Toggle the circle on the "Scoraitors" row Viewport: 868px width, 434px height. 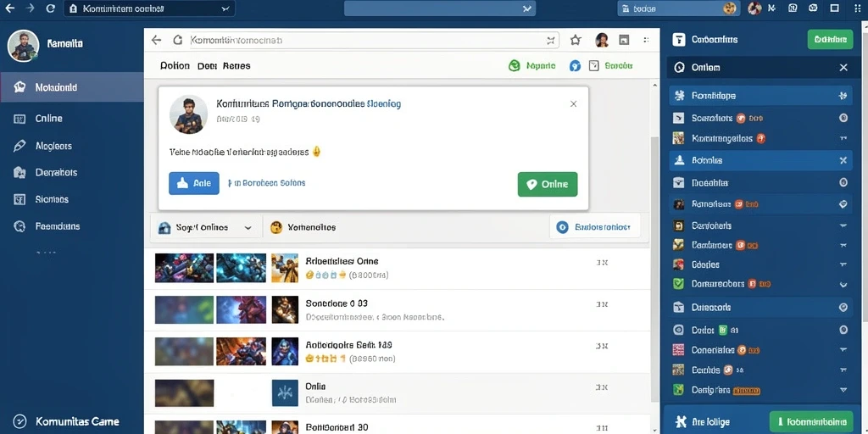coord(843,118)
